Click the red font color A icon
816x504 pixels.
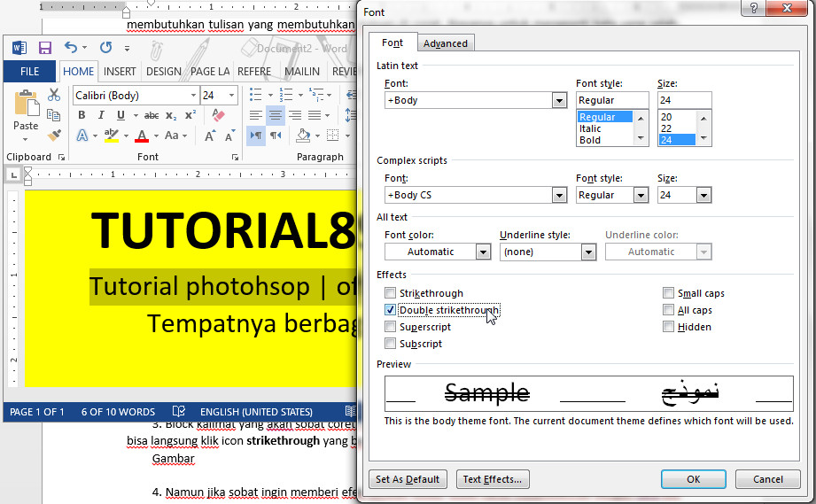(142, 136)
